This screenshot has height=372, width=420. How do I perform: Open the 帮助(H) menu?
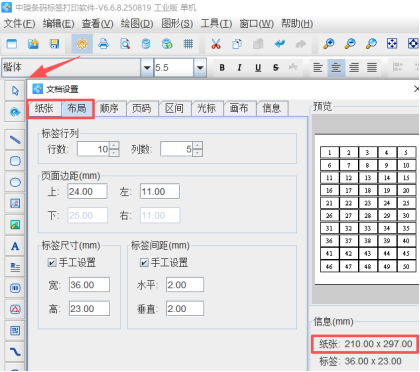[x=297, y=24]
